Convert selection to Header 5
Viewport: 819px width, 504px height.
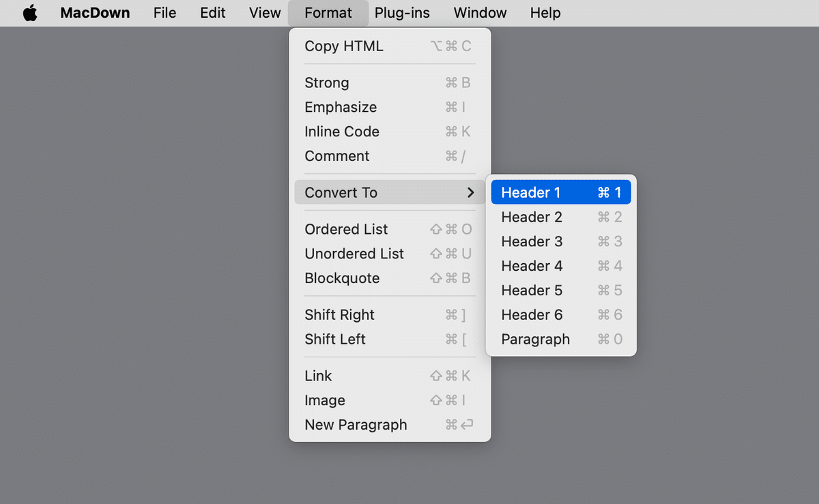point(561,291)
